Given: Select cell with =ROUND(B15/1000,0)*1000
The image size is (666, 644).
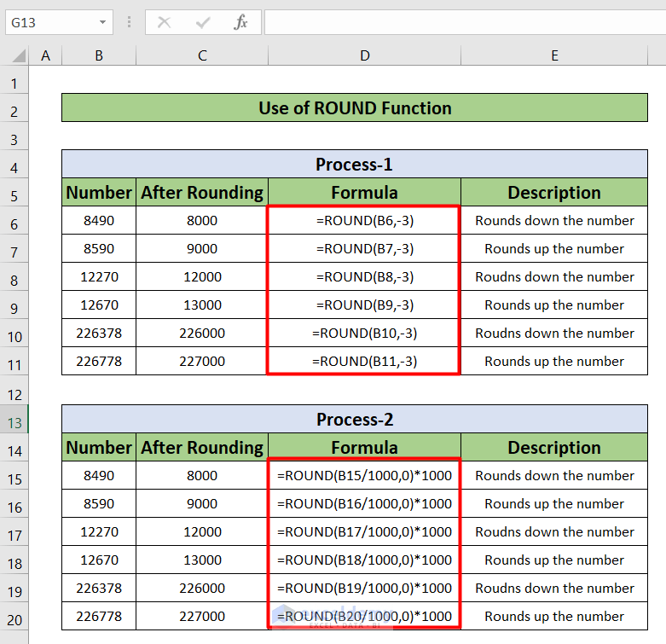Looking at the screenshot, I should pyautogui.click(x=364, y=475).
